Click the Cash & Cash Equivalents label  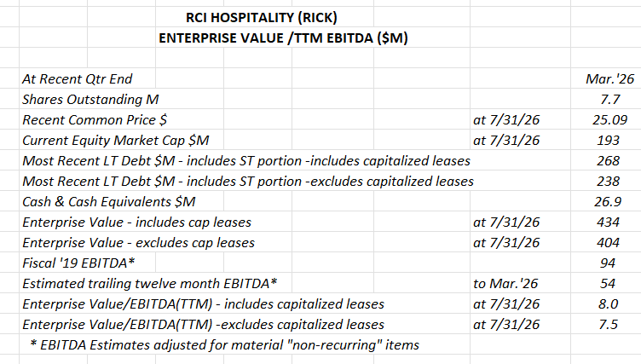[109, 202]
